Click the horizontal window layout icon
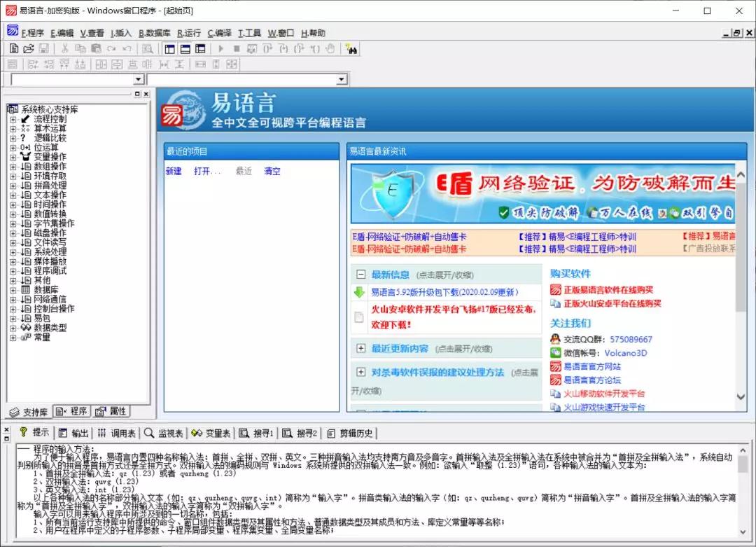The height and width of the screenshot is (547, 756). 185,48
